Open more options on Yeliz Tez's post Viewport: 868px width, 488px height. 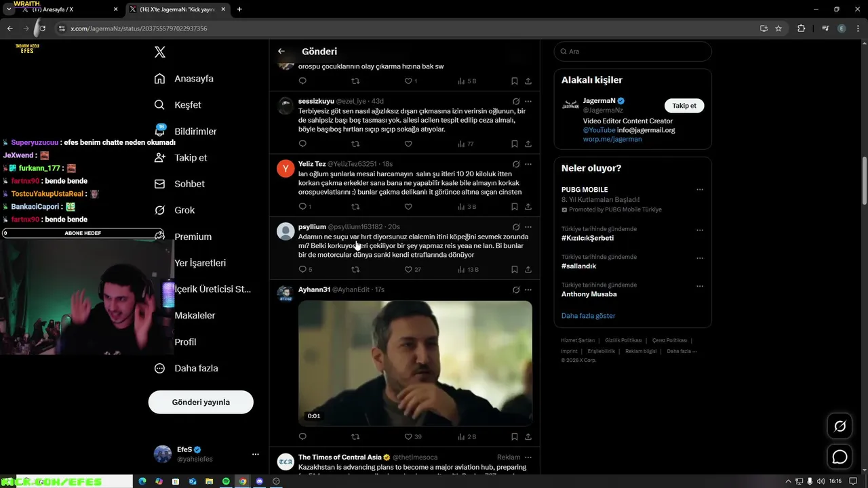point(528,164)
